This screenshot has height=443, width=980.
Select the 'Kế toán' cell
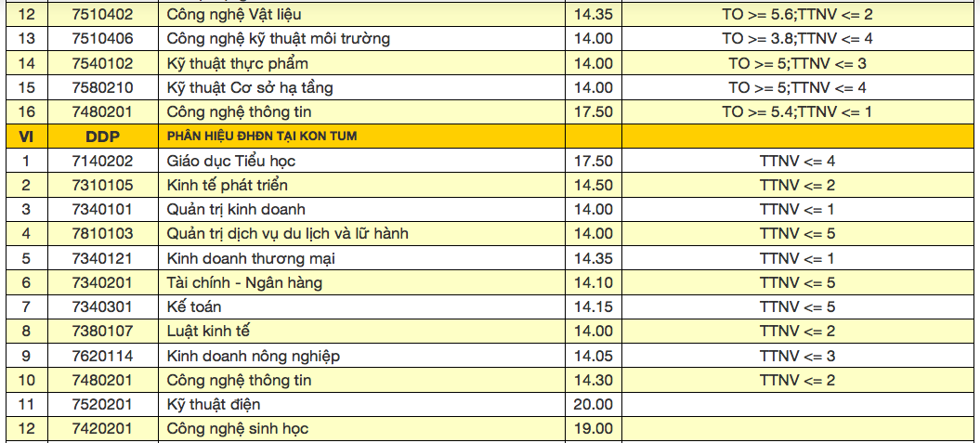point(194,306)
